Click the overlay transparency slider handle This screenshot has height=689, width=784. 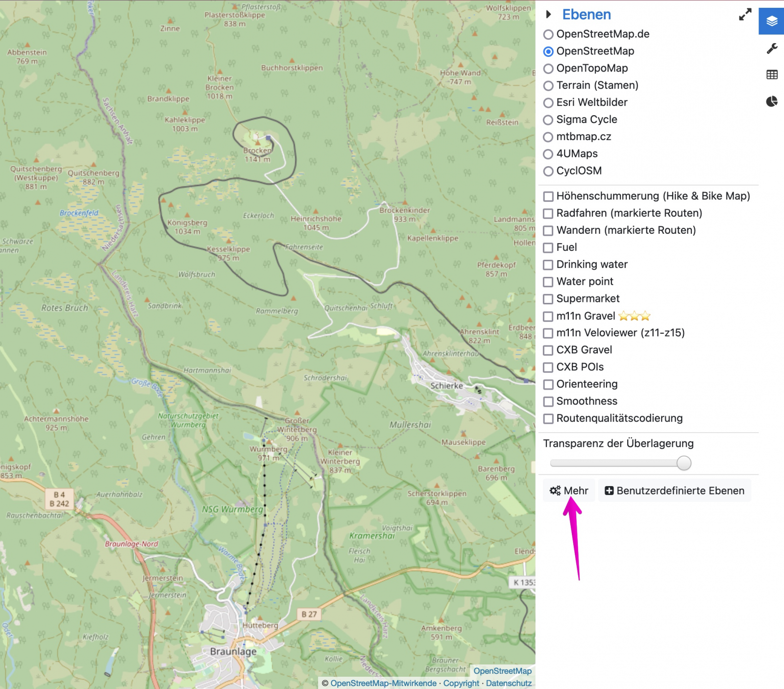pos(684,463)
